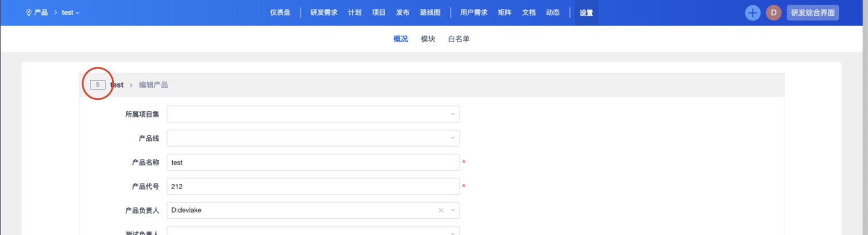Switch to the 模块 tab
The image size is (868, 235).
tap(428, 39)
